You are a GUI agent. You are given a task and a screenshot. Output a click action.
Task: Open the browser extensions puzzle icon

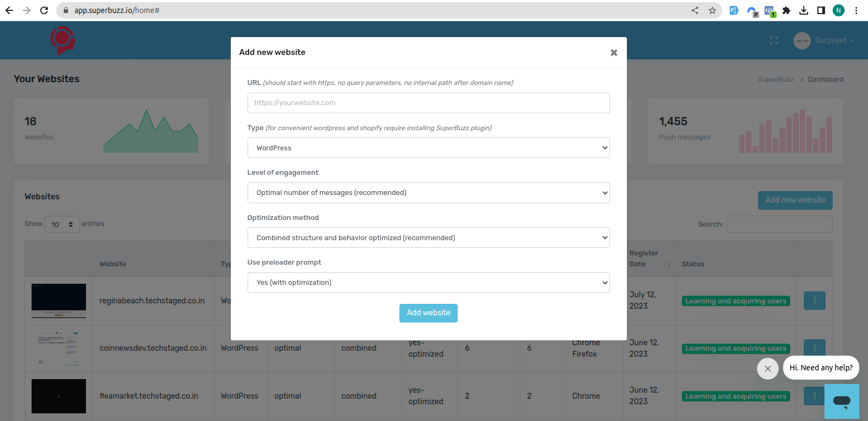786,10
